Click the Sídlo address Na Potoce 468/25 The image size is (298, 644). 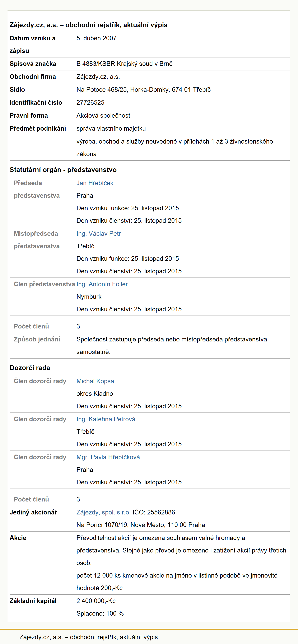pyautogui.click(x=144, y=89)
